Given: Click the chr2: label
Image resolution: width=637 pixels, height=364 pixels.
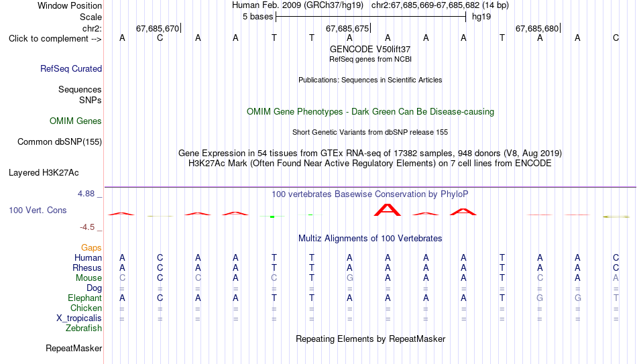Looking at the screenshot, I should click(x=92, y=28).
